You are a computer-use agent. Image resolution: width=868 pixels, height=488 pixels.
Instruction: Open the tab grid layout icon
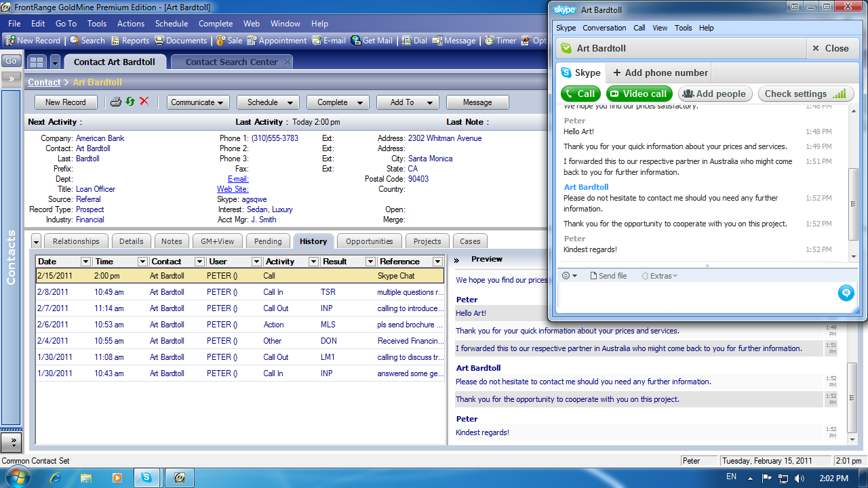coord(37,62)
